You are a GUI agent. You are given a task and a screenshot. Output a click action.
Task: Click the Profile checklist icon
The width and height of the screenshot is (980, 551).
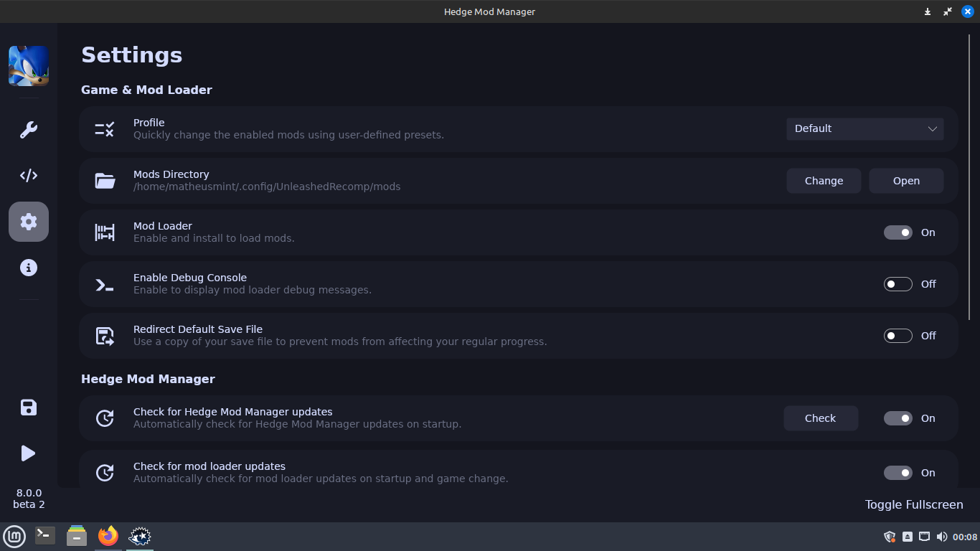click(105, 129)
